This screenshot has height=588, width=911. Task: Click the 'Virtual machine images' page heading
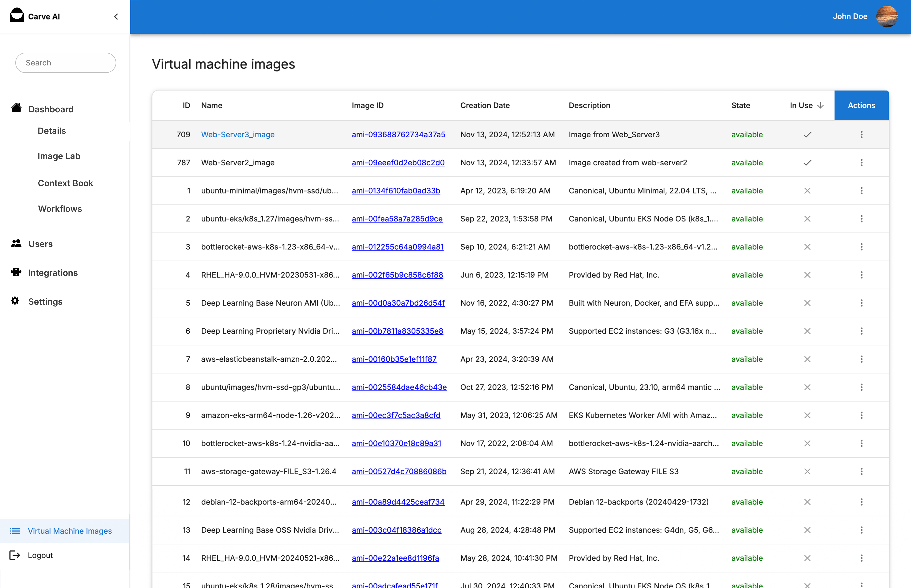[x=224, y=64]
